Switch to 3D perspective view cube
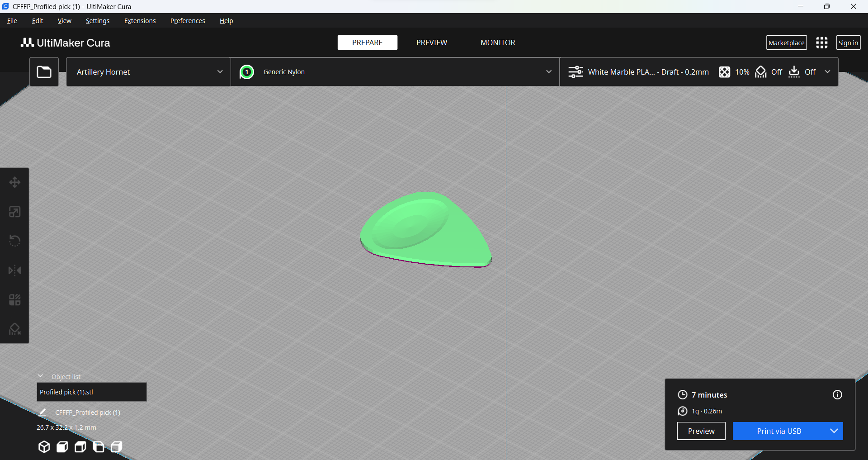The width and height of the screenshot is (868, 460). click(44, 447)
